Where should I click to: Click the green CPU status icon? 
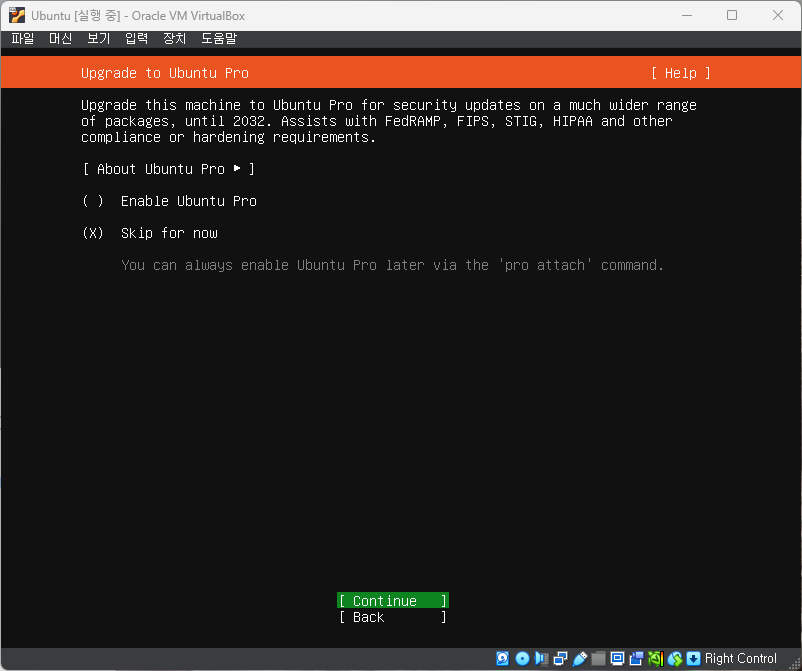655,658
